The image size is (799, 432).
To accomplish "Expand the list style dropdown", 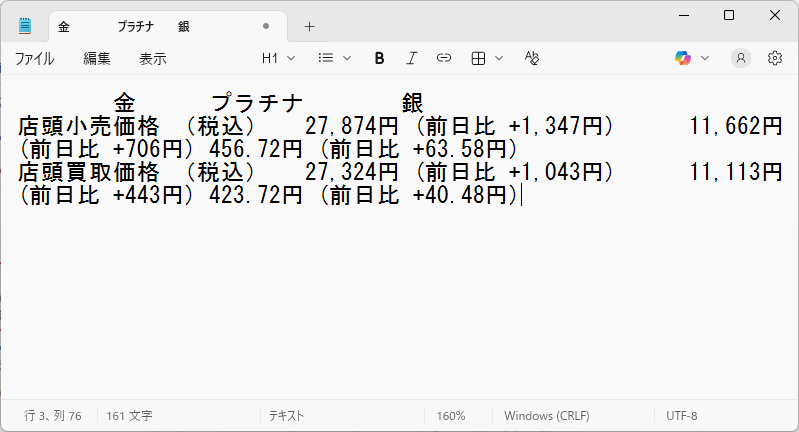I will (334, 58).
